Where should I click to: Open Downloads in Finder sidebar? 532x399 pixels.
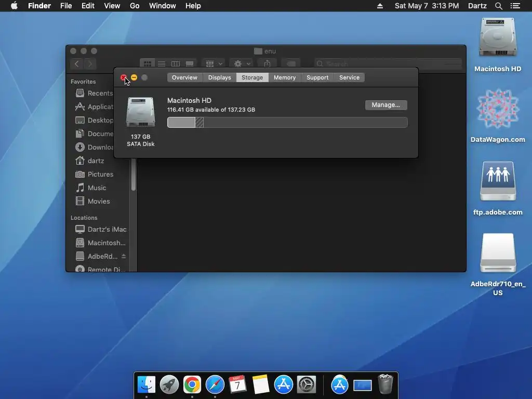click(94, 147)
